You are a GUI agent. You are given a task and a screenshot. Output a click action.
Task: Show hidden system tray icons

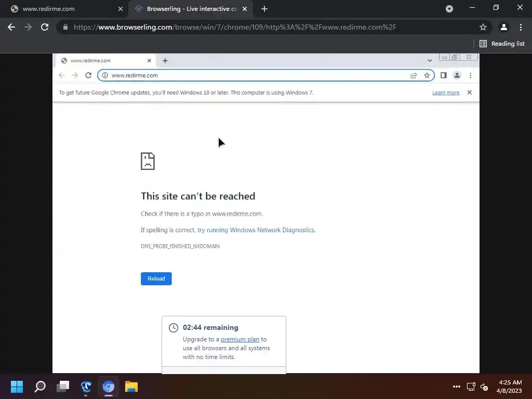click(x=457, y=387)
